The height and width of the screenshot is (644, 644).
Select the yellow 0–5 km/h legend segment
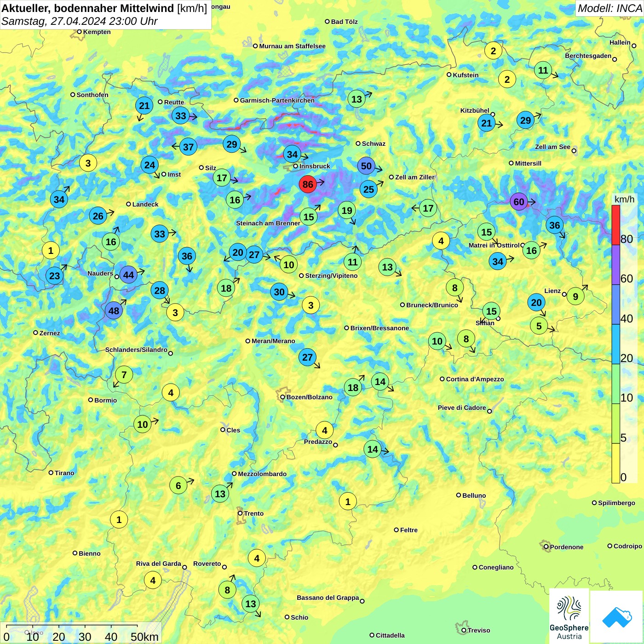pyautogui.click(x=615, y=463)
